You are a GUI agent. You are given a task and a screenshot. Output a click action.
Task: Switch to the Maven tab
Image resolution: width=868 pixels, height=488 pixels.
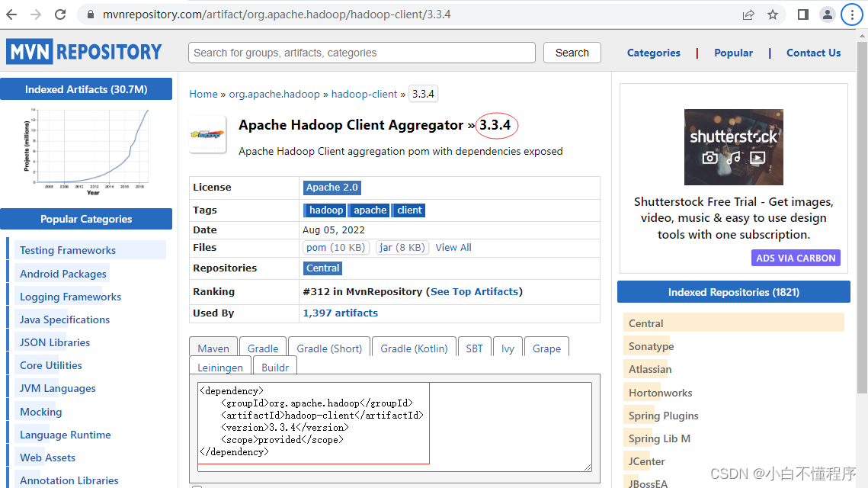tap(213, 347)
